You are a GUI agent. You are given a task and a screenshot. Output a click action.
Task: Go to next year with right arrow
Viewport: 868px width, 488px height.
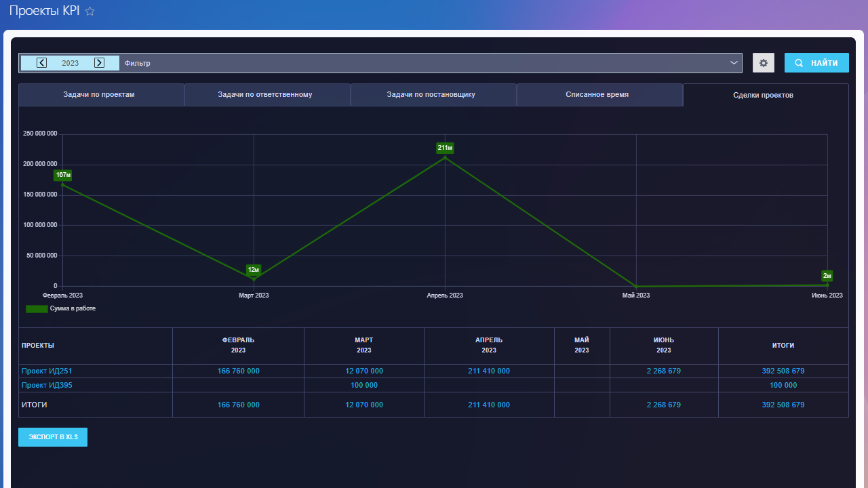coord(99,63)
